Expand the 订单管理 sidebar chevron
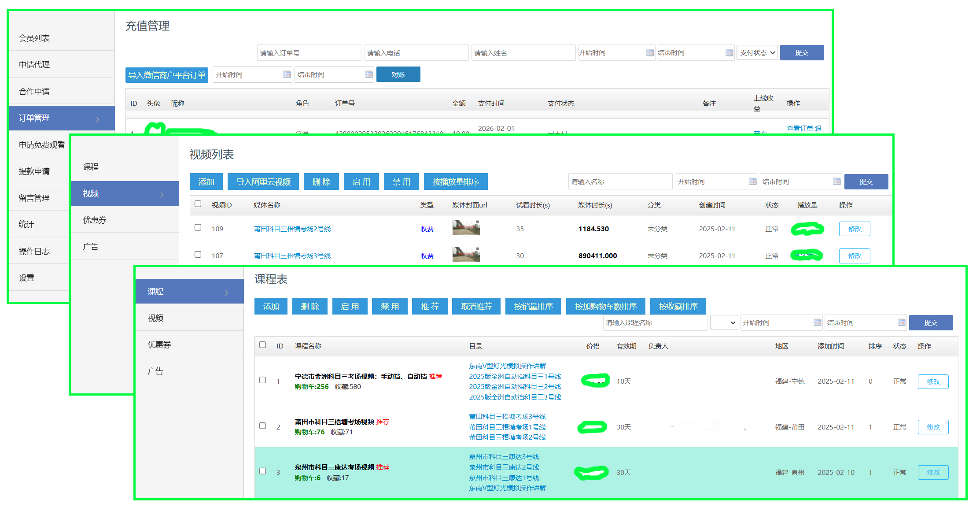This screenshot has height=511, width=980. point(98,119)
